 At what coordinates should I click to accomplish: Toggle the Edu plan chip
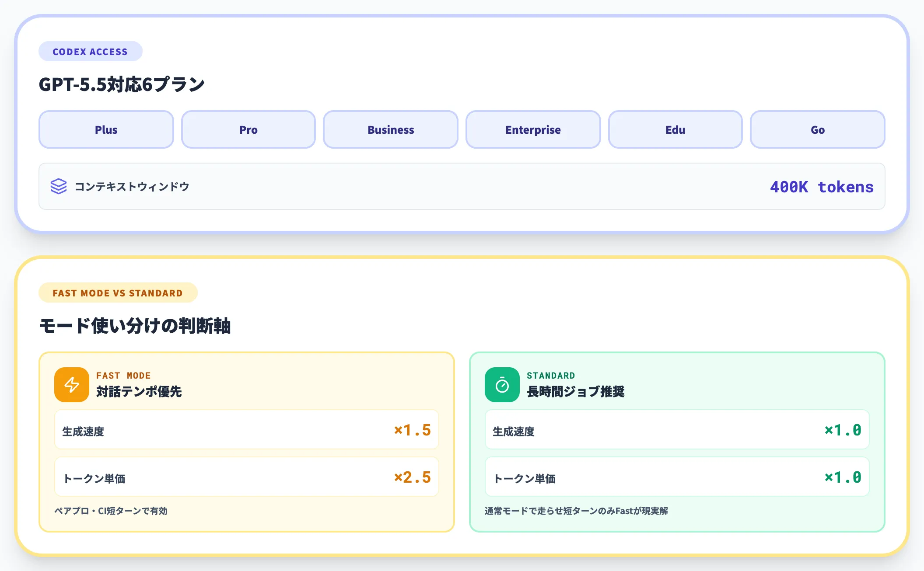(675, 129)
